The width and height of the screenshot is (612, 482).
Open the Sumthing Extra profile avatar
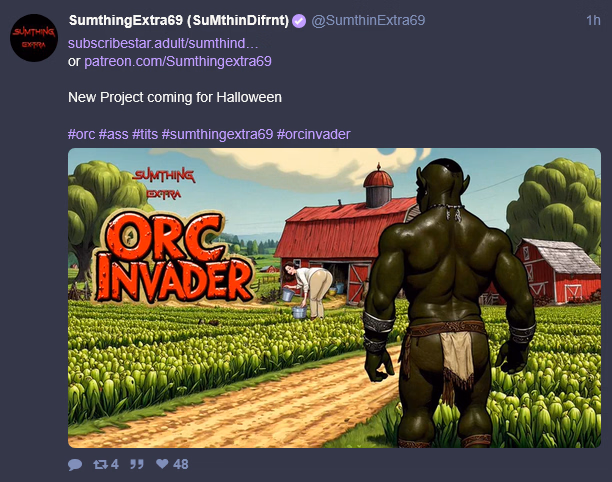coord(34,38)
